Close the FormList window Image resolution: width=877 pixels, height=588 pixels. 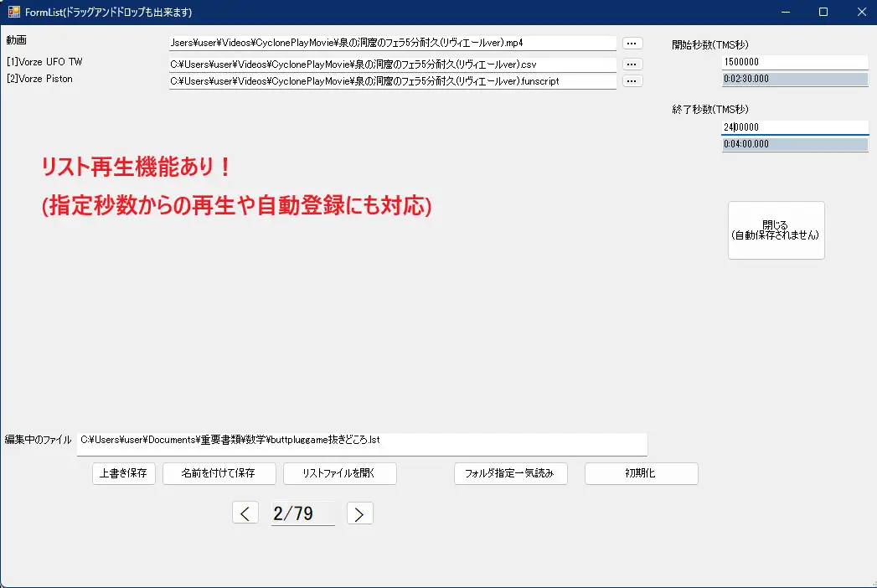pyautogui.click(x=861, y=12)
